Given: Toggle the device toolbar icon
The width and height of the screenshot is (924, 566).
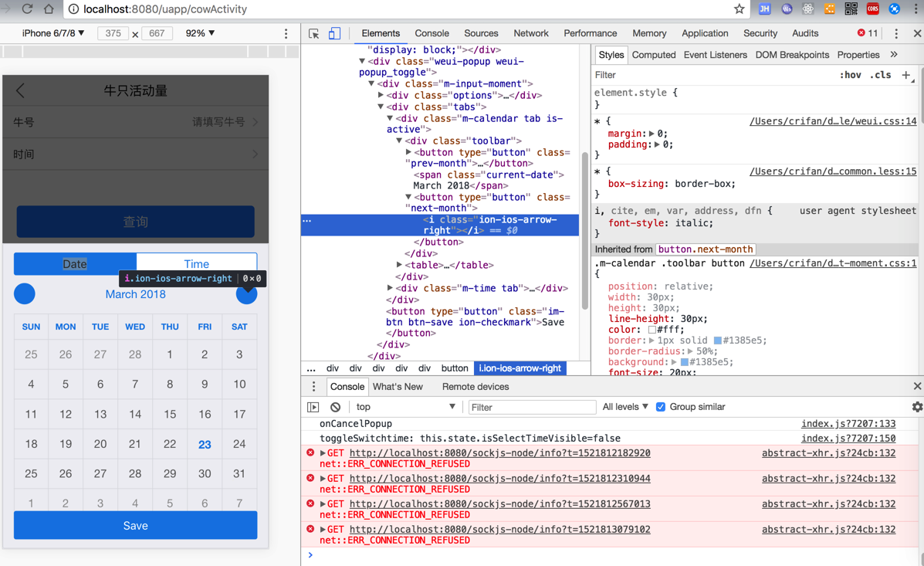Looking at the screenshot, I should click(x=334, y=34).
